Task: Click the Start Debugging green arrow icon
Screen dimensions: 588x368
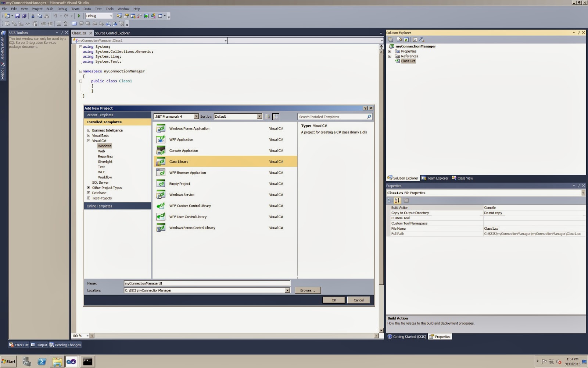Action: (79, 16)
